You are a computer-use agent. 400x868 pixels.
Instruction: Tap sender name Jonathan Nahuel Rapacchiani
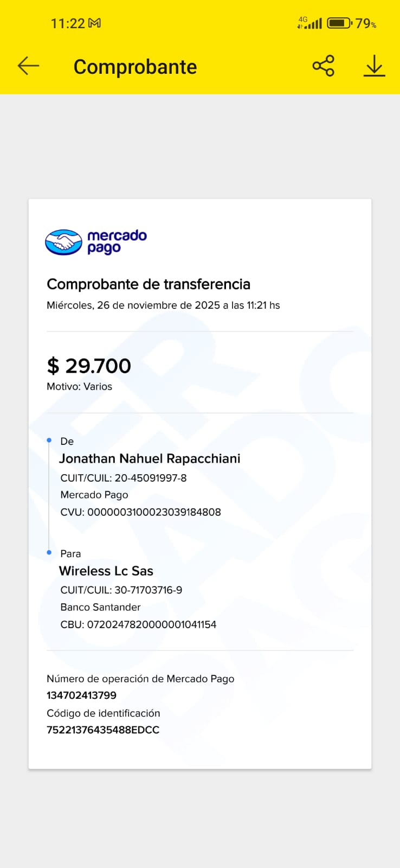pyautogui.click(x=150, y=459)
